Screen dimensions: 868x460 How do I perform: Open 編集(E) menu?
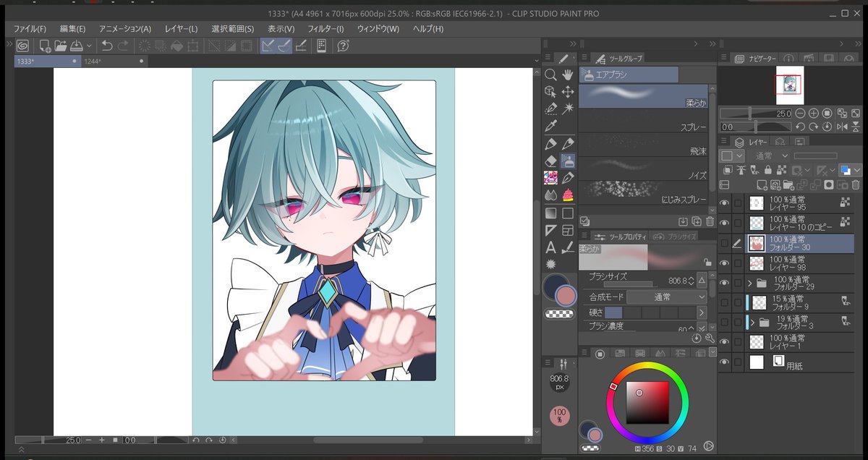pyautogui.click(x=72, y=28)
